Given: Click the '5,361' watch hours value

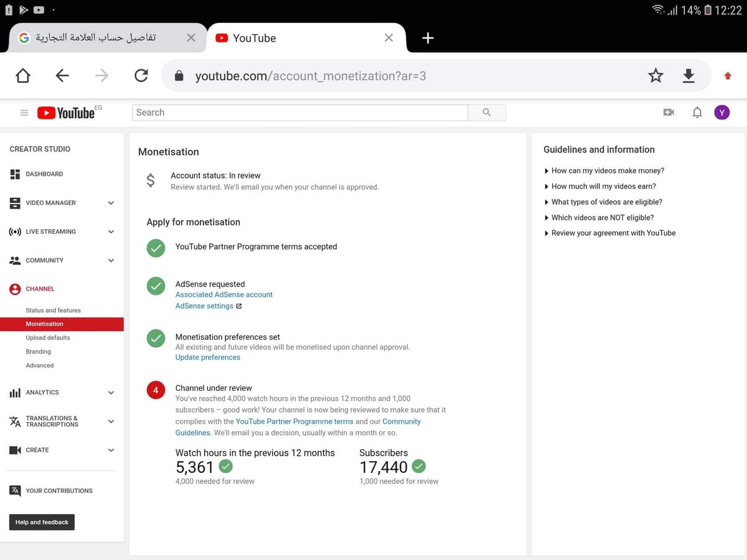Looking at the screenshot, I should click(x=195, y=467).
